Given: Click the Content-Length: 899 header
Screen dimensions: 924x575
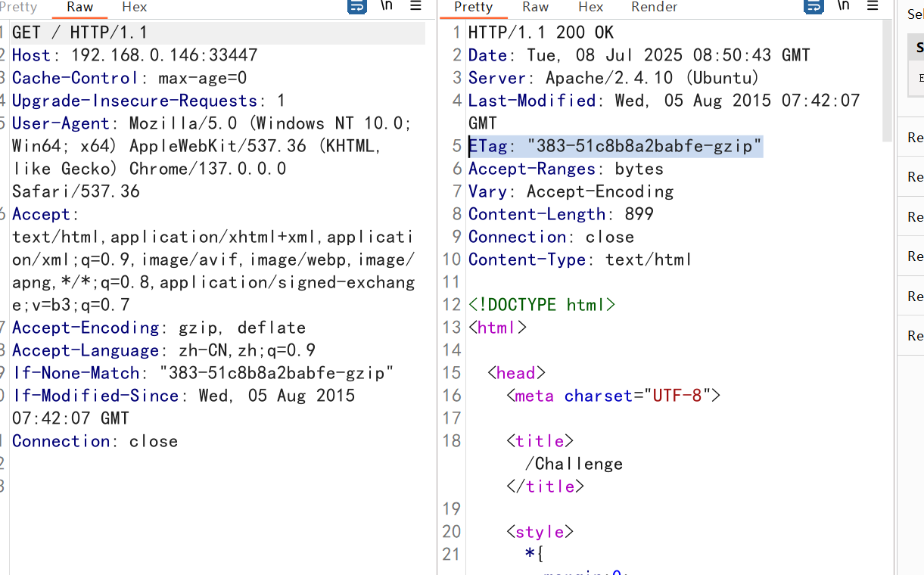Looking at the screenshot, I should (x=561, y=214).
